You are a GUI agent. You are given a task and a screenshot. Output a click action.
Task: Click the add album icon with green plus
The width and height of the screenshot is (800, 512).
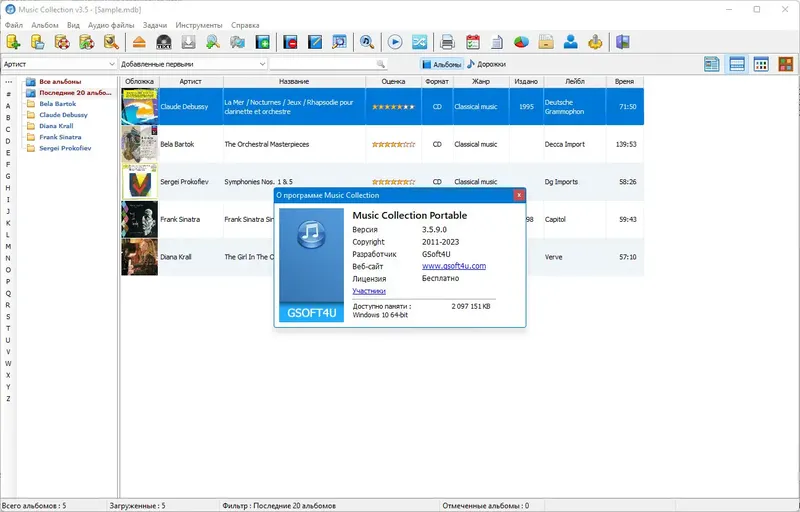click(262, 42)
